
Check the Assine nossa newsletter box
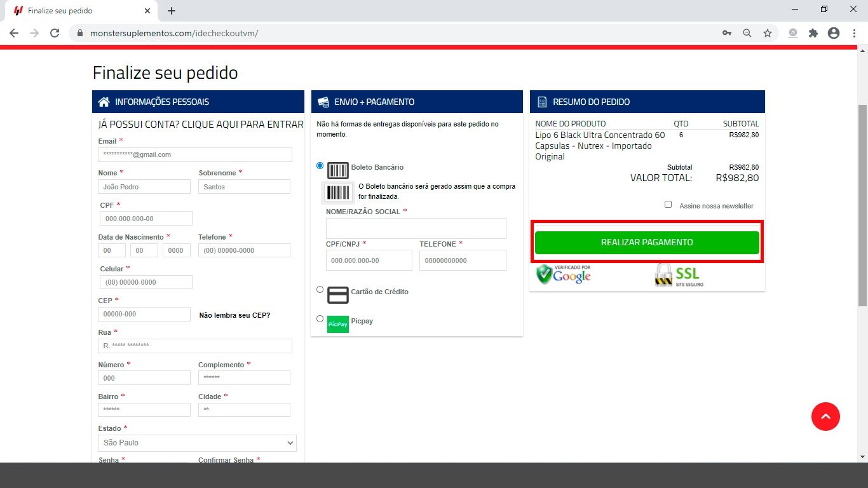(x=668, y=205)
